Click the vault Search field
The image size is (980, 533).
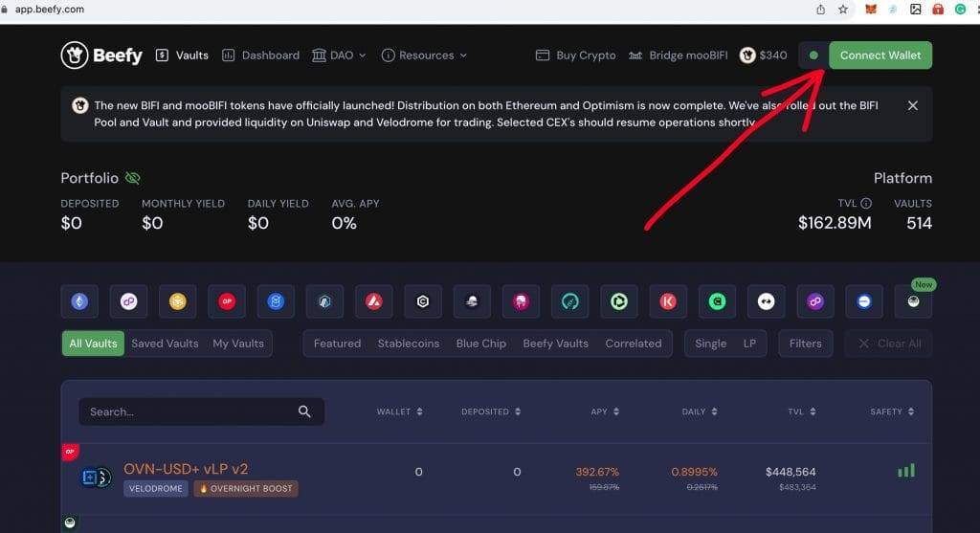[201, 411]
